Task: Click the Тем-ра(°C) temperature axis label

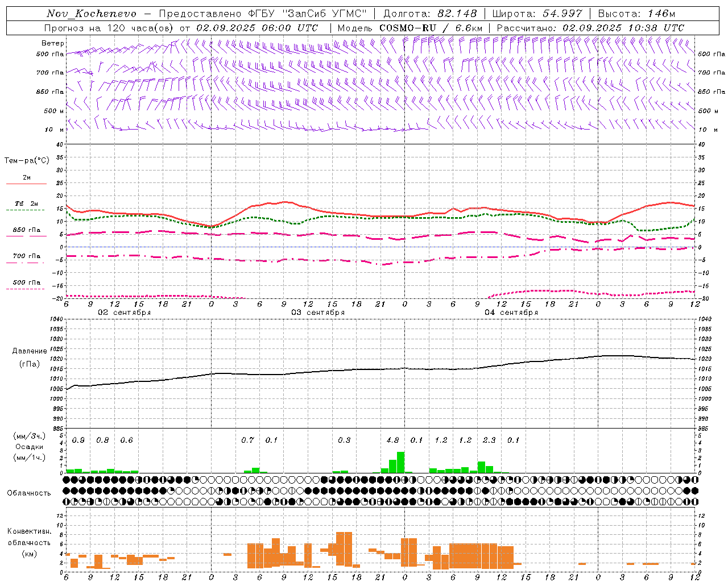Action: 27,161
